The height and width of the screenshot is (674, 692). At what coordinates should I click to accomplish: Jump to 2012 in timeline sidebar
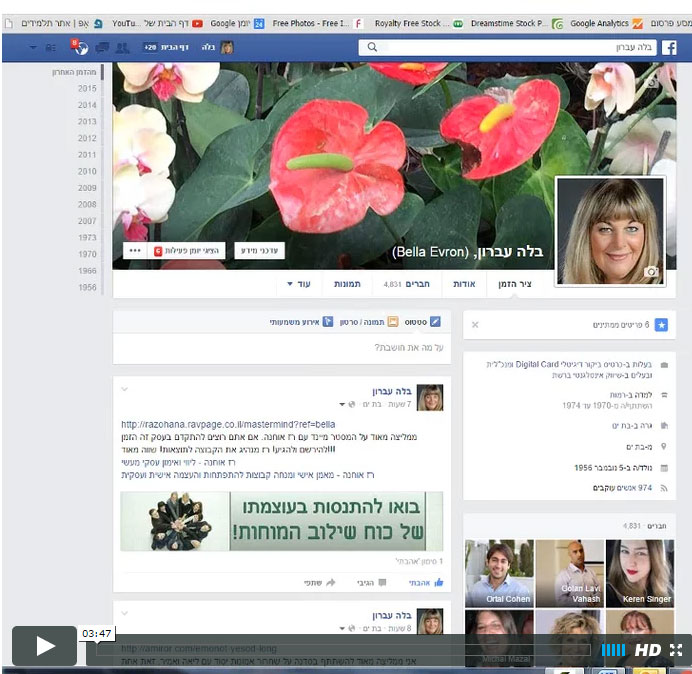click(87, 138)
